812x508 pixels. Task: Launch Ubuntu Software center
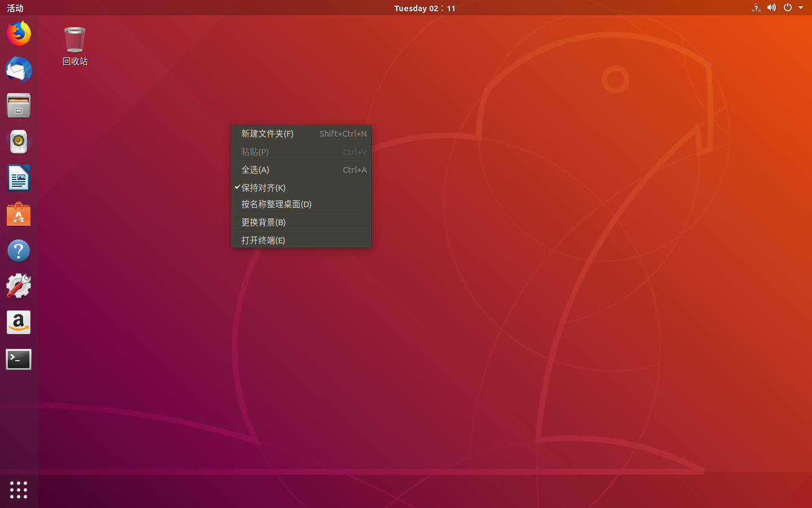(x=19, y=214)
